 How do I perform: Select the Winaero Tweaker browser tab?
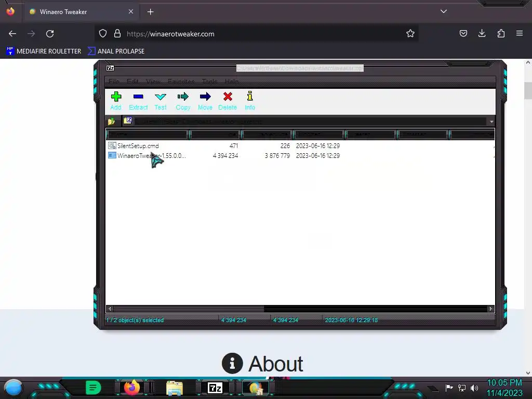(81, 12)
